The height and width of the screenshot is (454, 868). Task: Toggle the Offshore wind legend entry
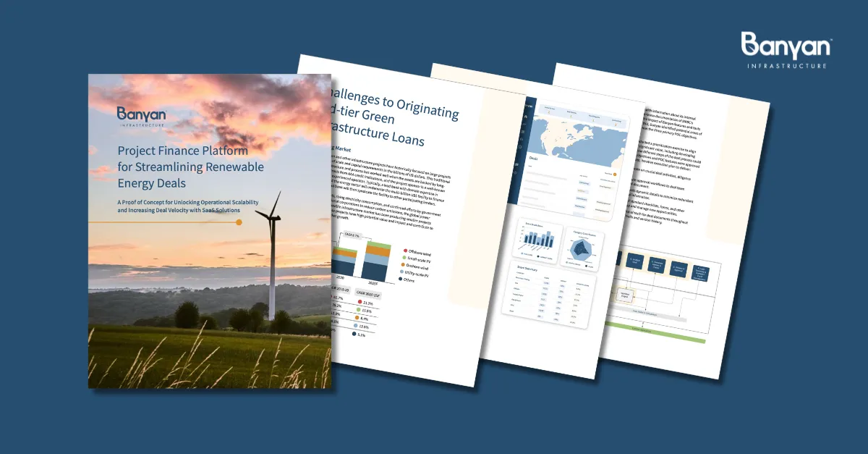(x=404, y=251)
